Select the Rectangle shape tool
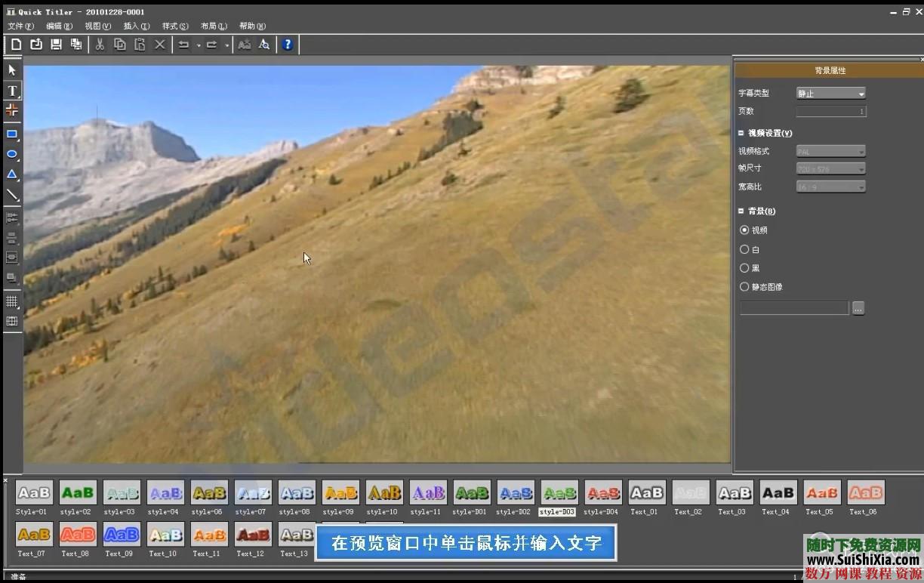The image size is (924, 583). (12, 134)
